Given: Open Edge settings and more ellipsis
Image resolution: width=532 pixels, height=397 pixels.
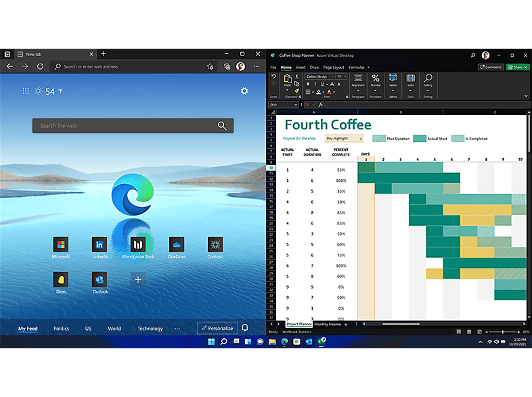Looking at the screenshot, I should click(256, 66).
